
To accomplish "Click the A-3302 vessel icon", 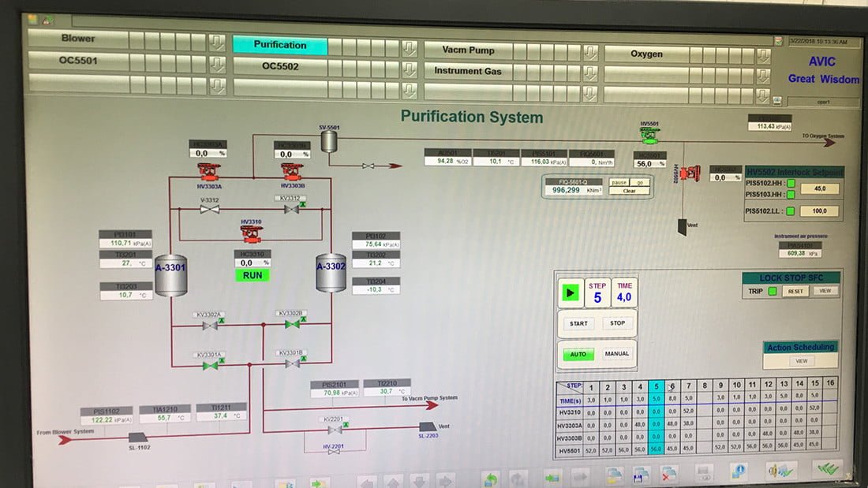I will (x=331, y=273).
